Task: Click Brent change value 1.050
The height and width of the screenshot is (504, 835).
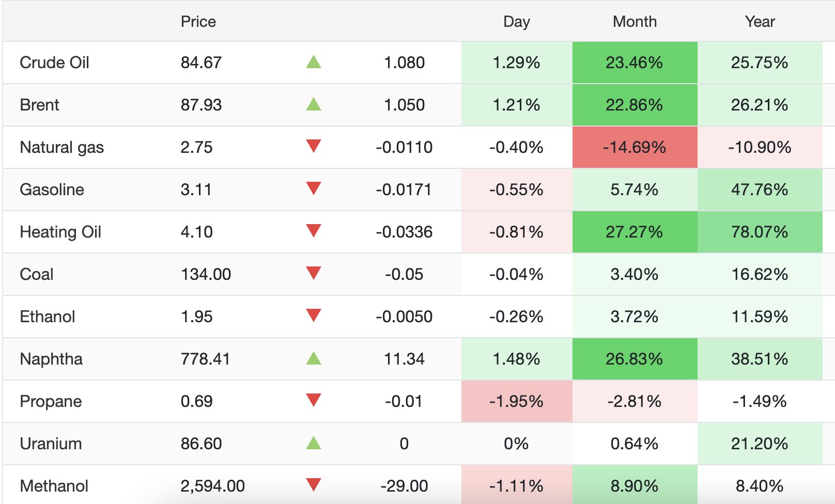Action: pos(404,105)
